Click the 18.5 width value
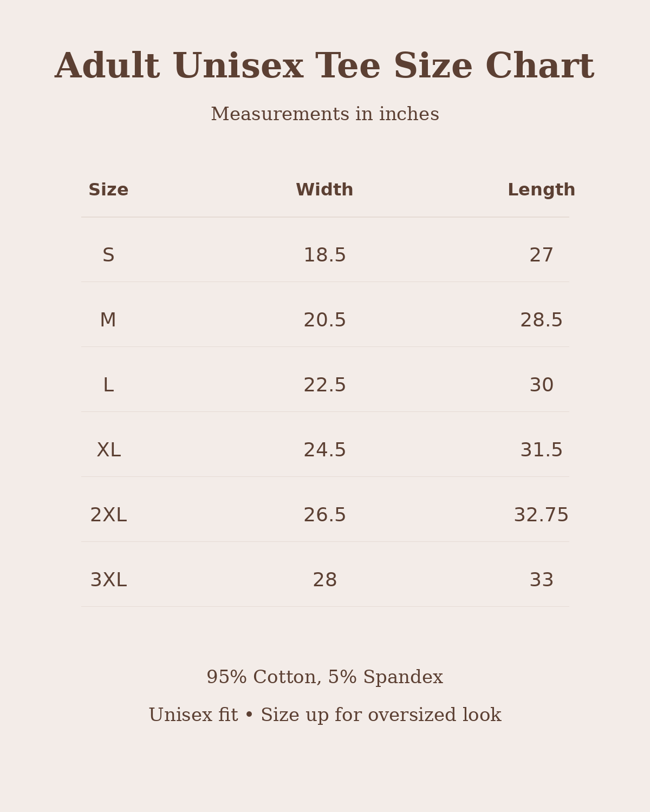 [x=324, y=256]
